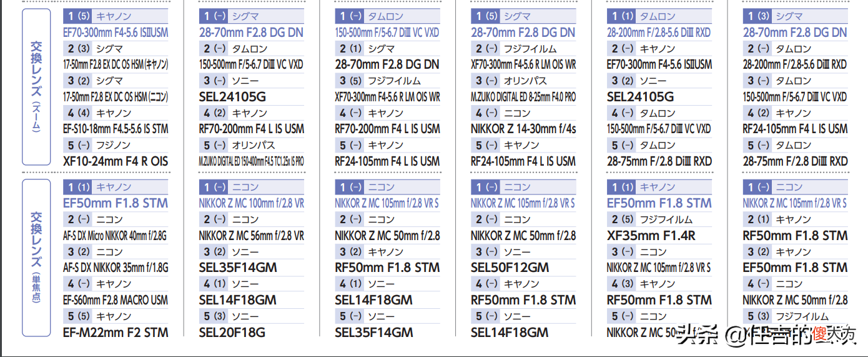
Task: Select AF-S DX NIKKOR 35mm f/1.8G entry
Action: tap(116, 268)
